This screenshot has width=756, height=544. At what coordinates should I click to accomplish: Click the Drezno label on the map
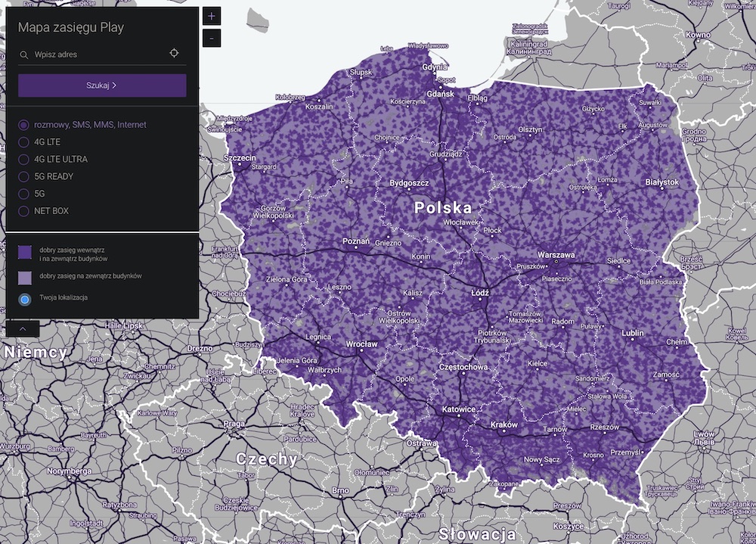[x=200, y=348]
